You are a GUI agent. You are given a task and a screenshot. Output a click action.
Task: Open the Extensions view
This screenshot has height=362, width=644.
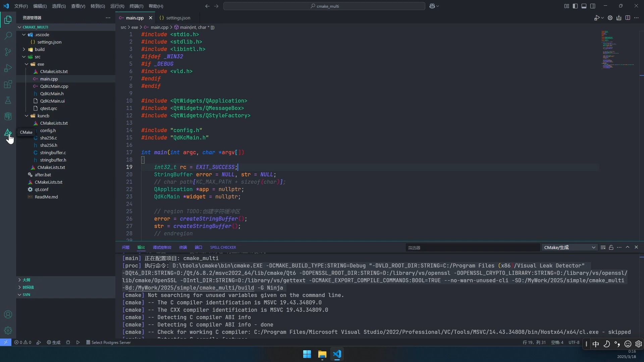click(x=8, y=84)
